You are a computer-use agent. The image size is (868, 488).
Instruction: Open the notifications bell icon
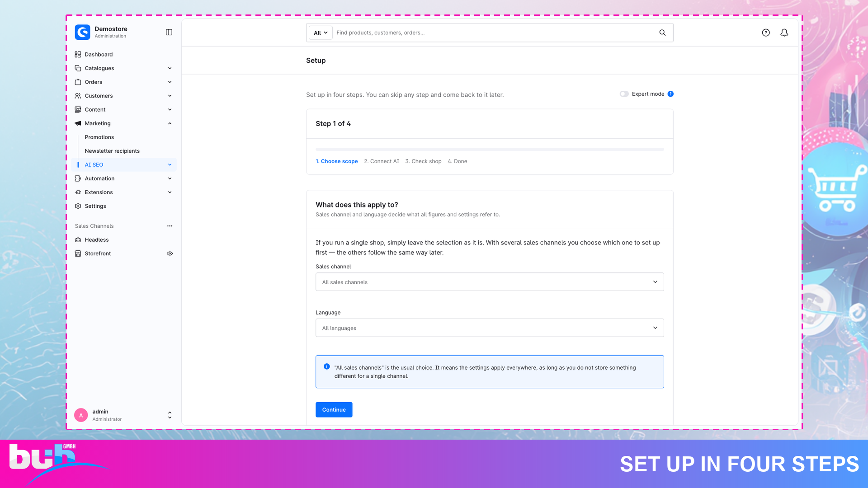784,33
